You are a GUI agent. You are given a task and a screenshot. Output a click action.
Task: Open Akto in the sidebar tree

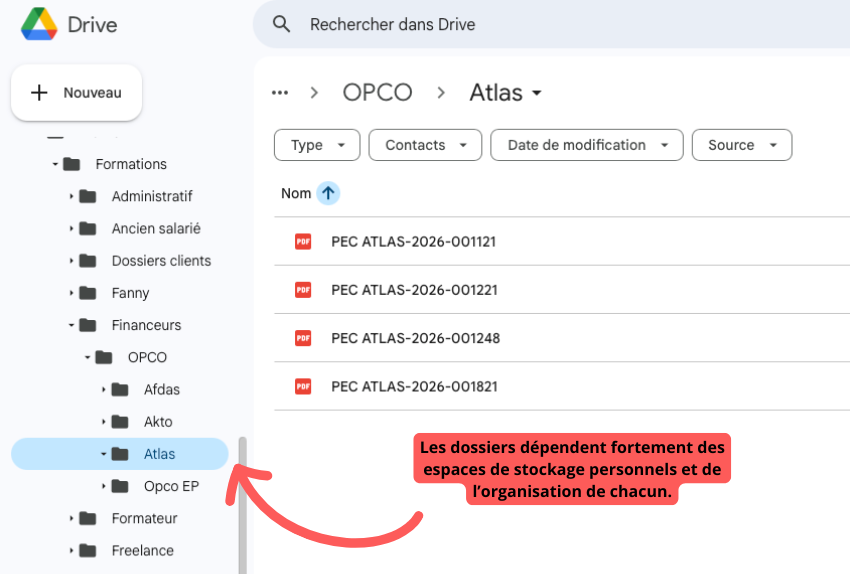point(158,422)
